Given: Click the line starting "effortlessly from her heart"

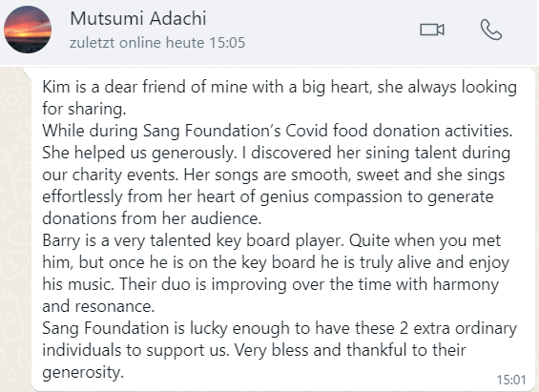Looking at the screenshot, I should pos(268,196).
